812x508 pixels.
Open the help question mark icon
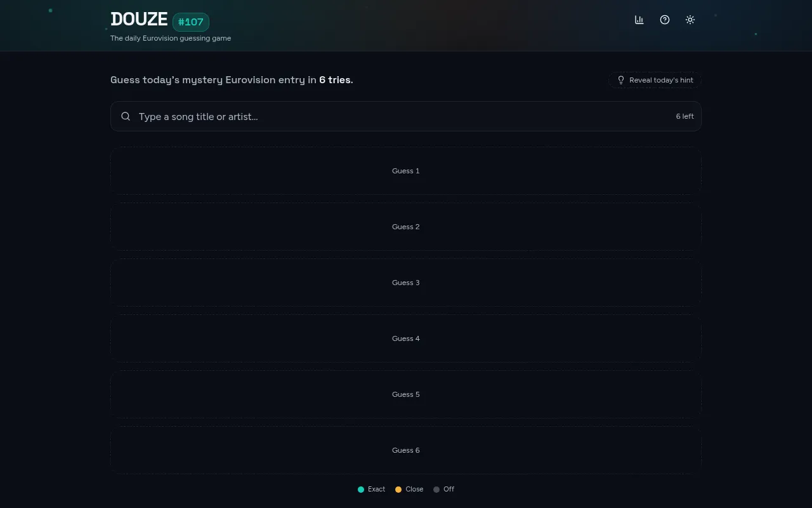tap(665, 20)
